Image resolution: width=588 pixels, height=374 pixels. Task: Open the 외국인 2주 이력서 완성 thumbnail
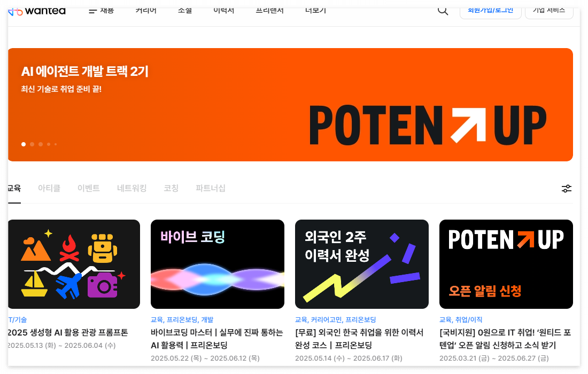pos(362,264)
